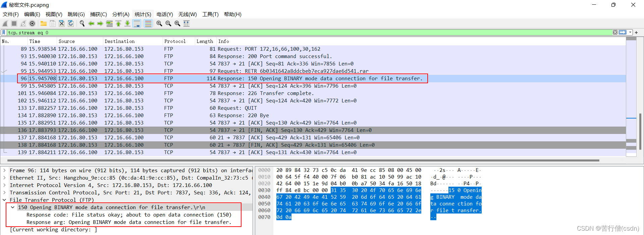
Task: Reset text size to normal
Action: pyautogui.click(x=177, y=23)
